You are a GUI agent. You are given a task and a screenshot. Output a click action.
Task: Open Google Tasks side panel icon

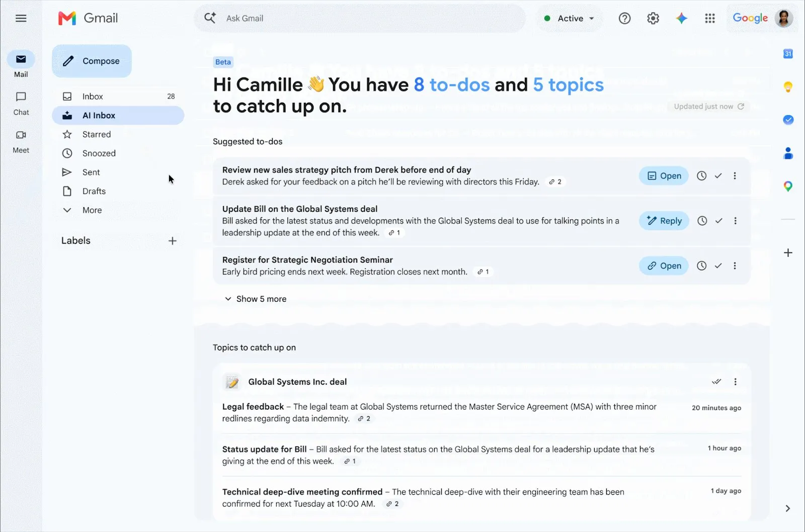tap(788, 120)
